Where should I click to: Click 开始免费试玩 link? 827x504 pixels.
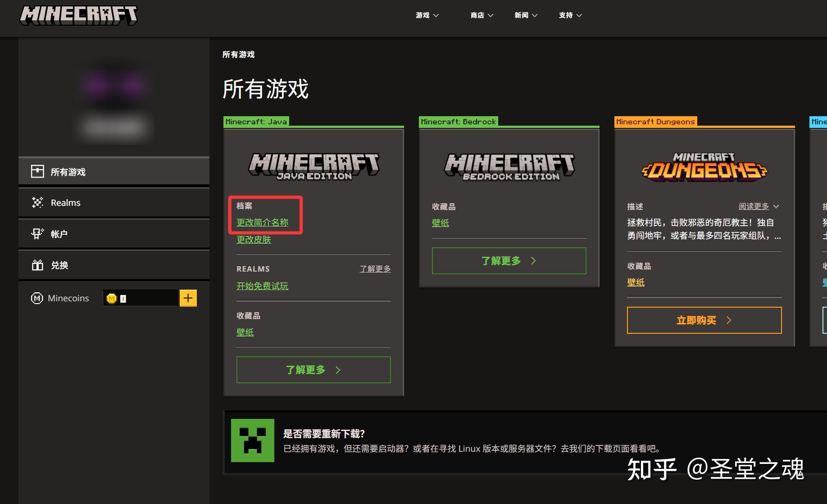click(x=263, y=286)
